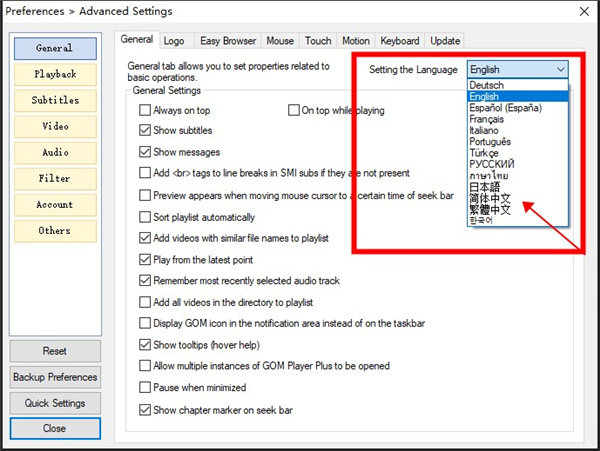Disable Show chapter marker on seek bar
This screenshot has height=451, width=600.
pyautogui.click(x=146, y=410)
